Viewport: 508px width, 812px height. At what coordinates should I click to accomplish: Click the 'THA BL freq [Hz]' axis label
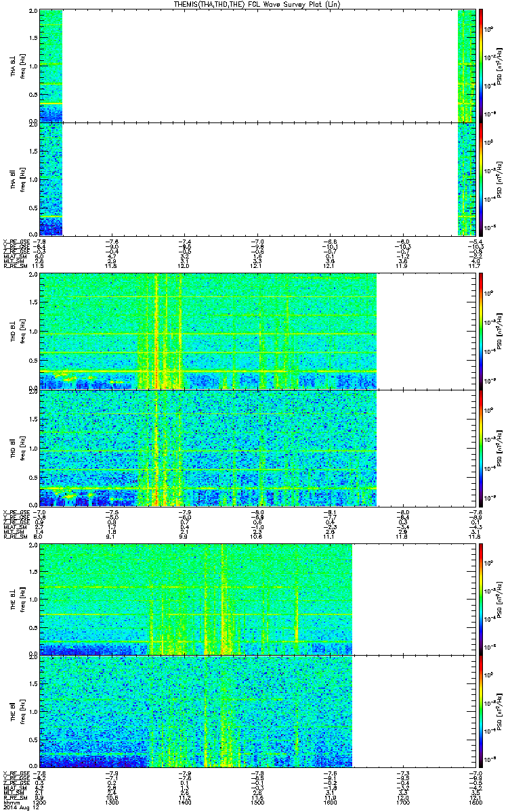pos(17,66)
